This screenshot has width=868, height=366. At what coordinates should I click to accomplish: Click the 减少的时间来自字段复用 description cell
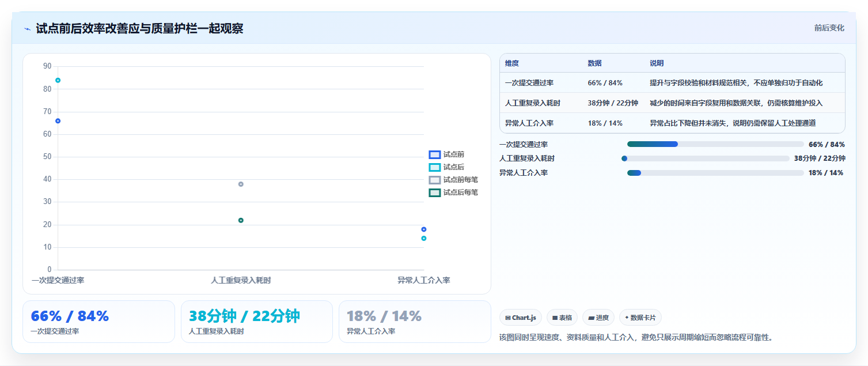(x=736, y=103)
